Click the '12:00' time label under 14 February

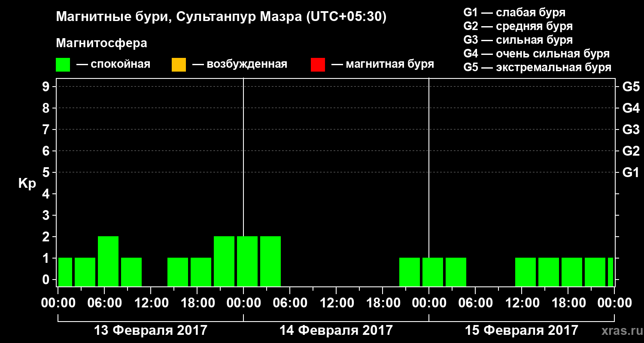pos(336,303)
